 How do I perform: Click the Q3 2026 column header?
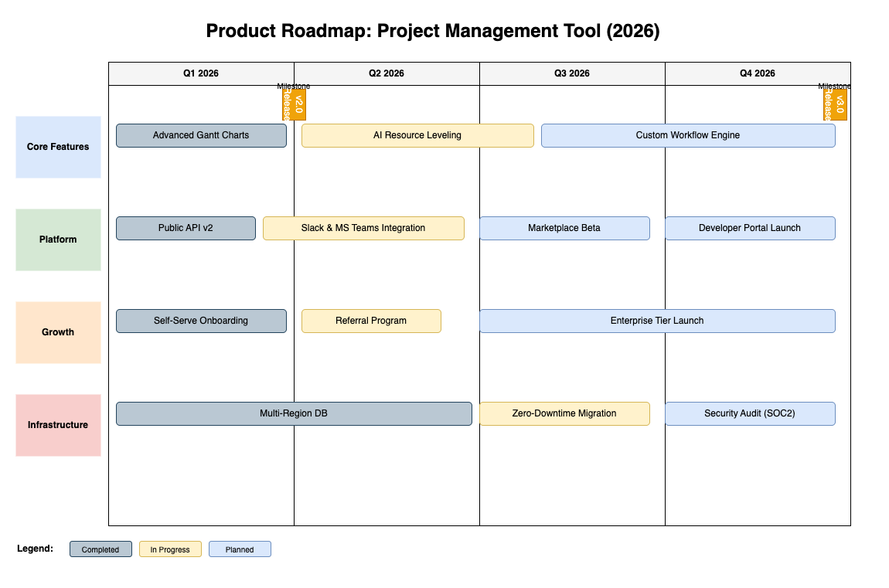coord(572,73)
